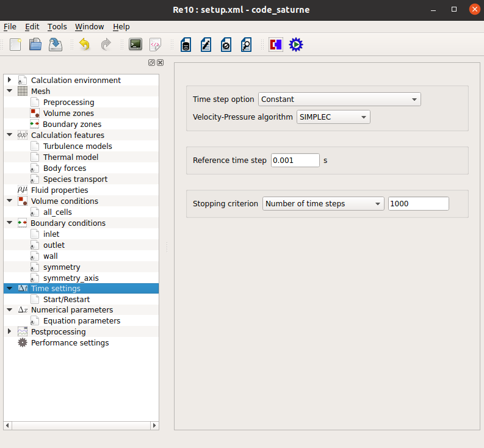Open the Tools menu
This screenshot has height=448, width=484.
tap(57, 27)
